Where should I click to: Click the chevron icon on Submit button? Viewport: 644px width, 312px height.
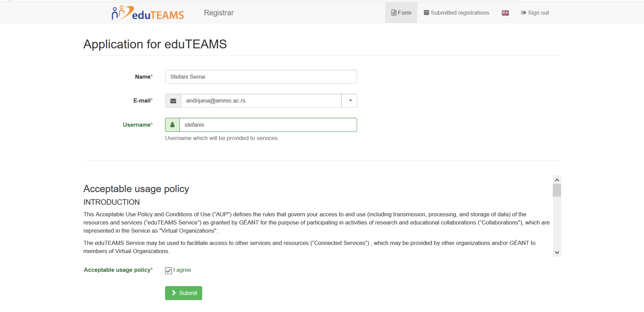[x=174, y=293]
